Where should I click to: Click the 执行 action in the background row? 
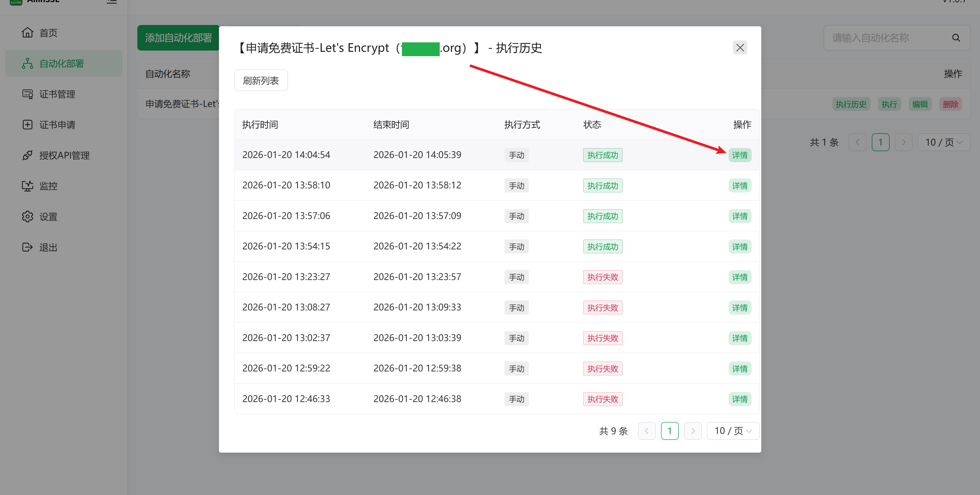coord(889,104)
